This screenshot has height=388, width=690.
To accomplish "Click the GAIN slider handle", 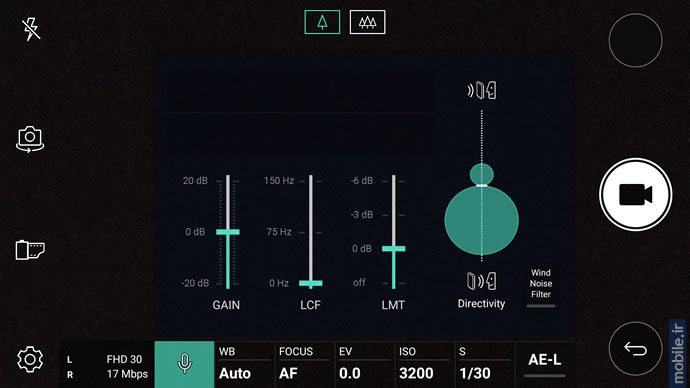I will (228, 232).
